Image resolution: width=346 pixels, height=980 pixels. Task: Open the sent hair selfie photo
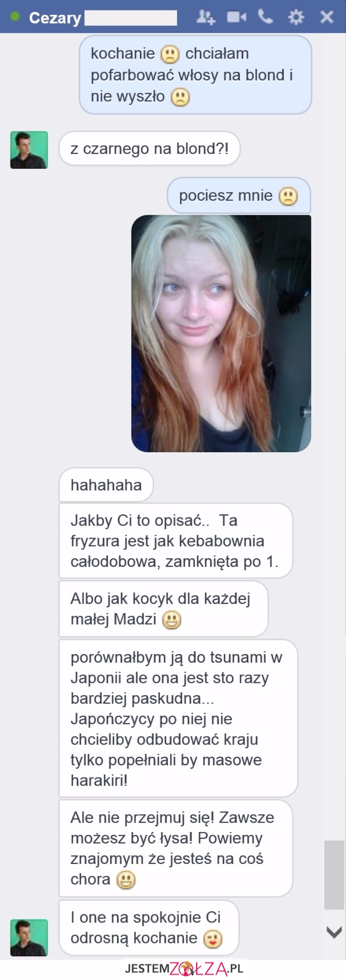pos(221,333)
